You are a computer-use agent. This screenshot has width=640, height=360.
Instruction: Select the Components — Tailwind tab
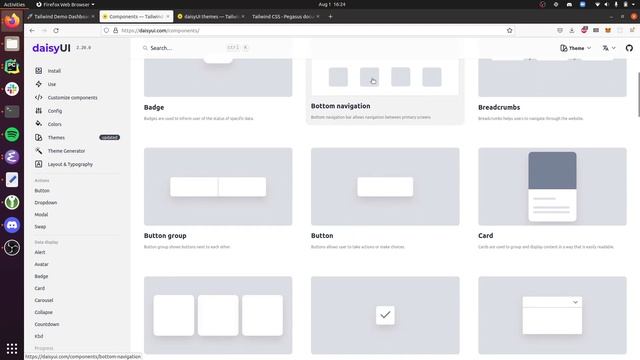(136, 17)
